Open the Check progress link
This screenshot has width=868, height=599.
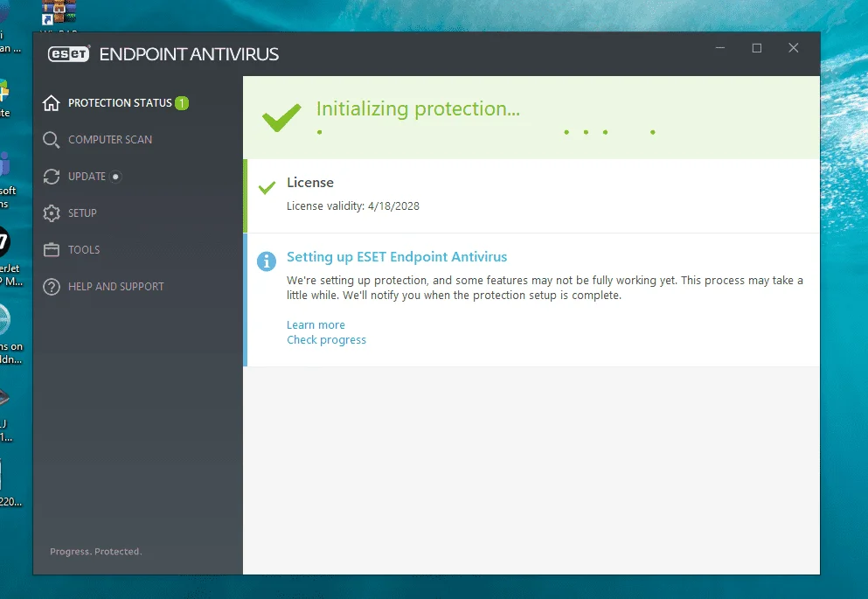tap(326, 340)
